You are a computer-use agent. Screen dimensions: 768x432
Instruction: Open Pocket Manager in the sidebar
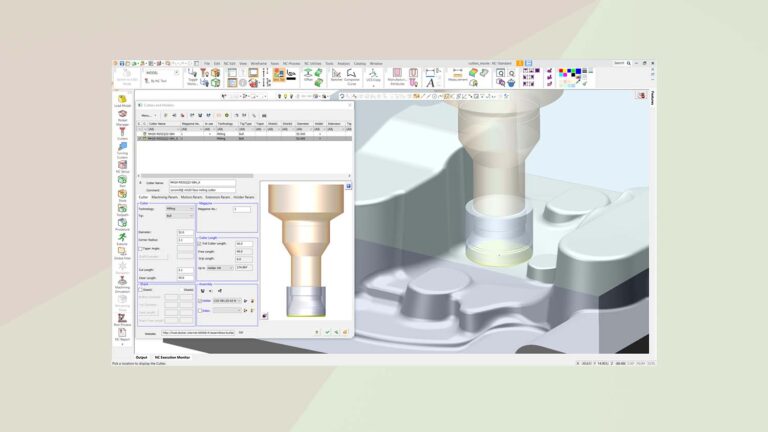click(122, 116)
